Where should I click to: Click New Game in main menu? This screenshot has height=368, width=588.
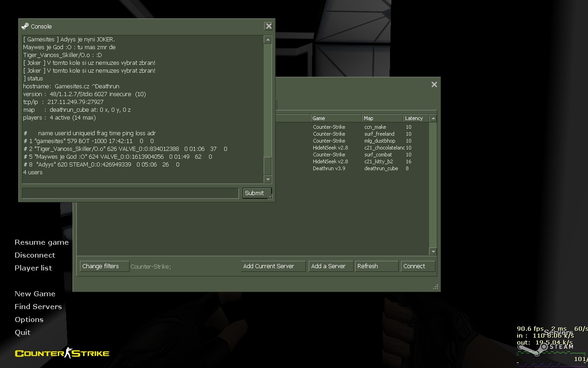[x=35, y=294]
